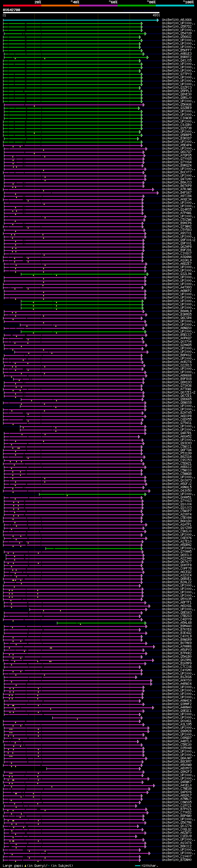Select hit UniRef100_B5KFF7
197x868 pixels.
177,50
